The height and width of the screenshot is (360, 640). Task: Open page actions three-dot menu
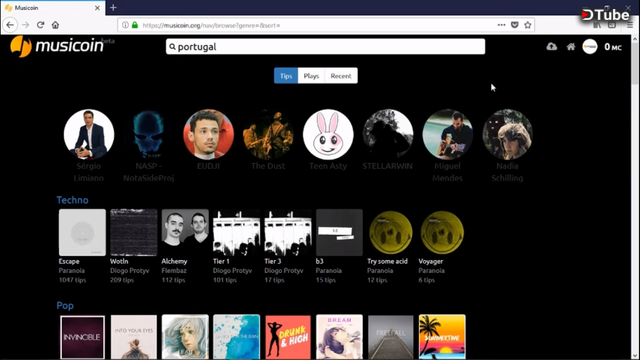click(501, 25)
